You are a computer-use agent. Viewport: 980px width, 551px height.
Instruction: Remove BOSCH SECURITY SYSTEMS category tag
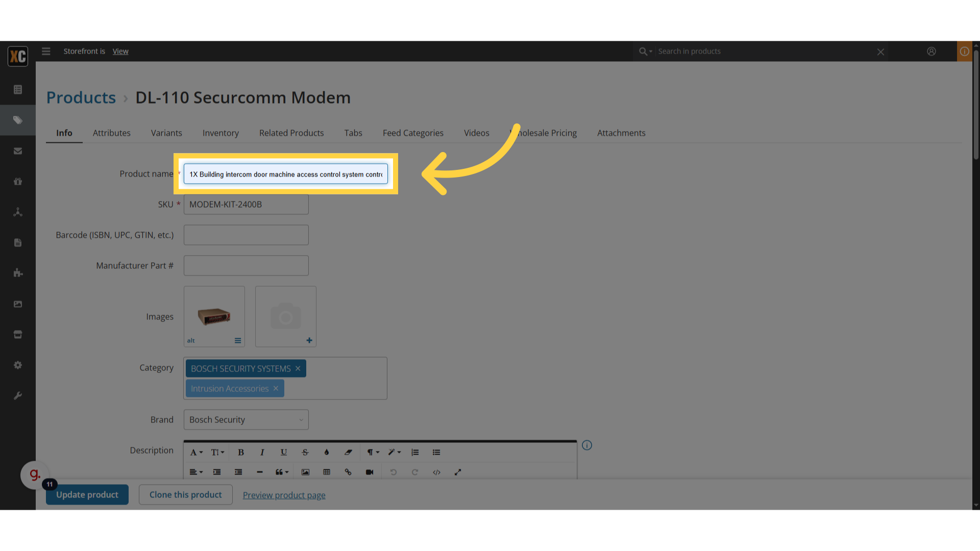pos(298,368)
